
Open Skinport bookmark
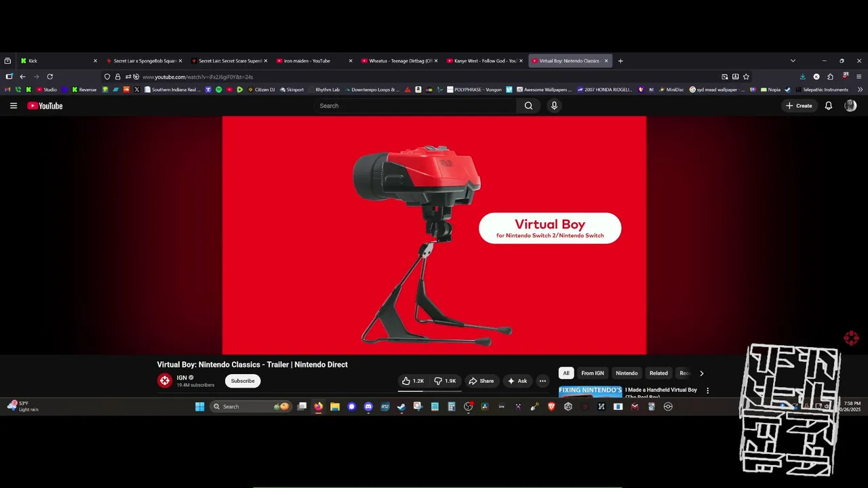pos(291,89)
